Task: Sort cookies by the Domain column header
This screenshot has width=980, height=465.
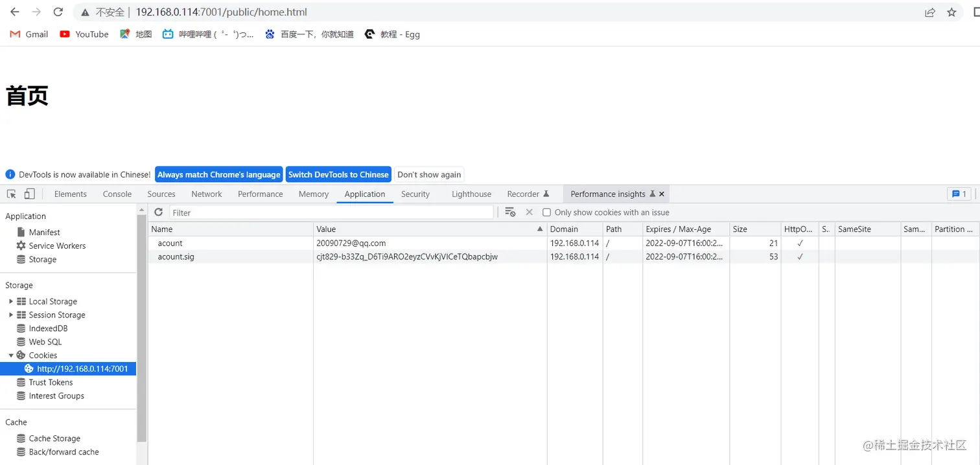Action: (x=575, y=229)
